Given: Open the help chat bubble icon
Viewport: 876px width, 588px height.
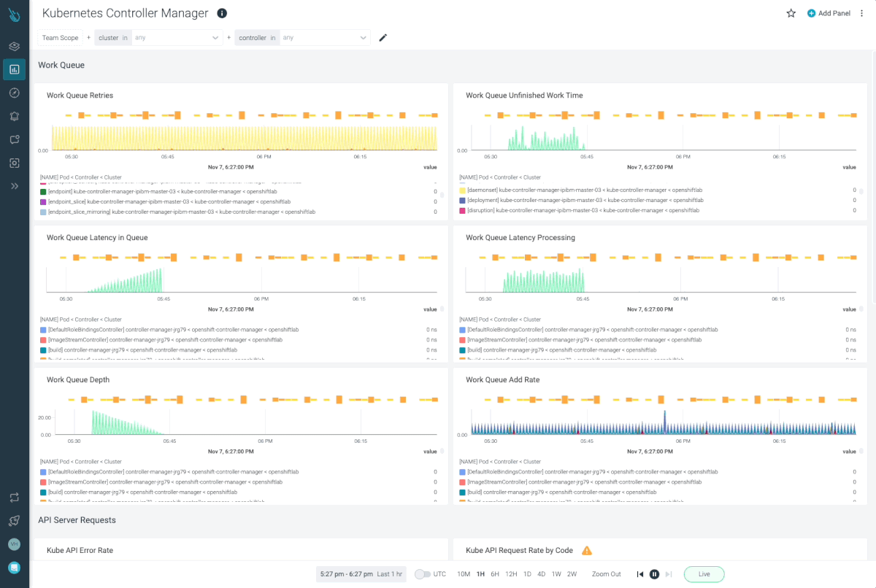Looking at the screenshot, I should 14,568.
